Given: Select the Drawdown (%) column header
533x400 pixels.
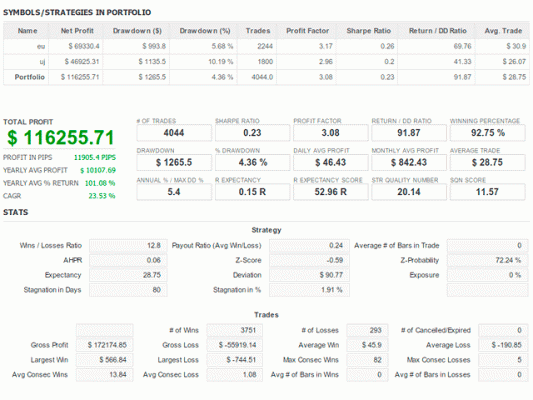Looking at the screenshot, I should coord(205,31).
